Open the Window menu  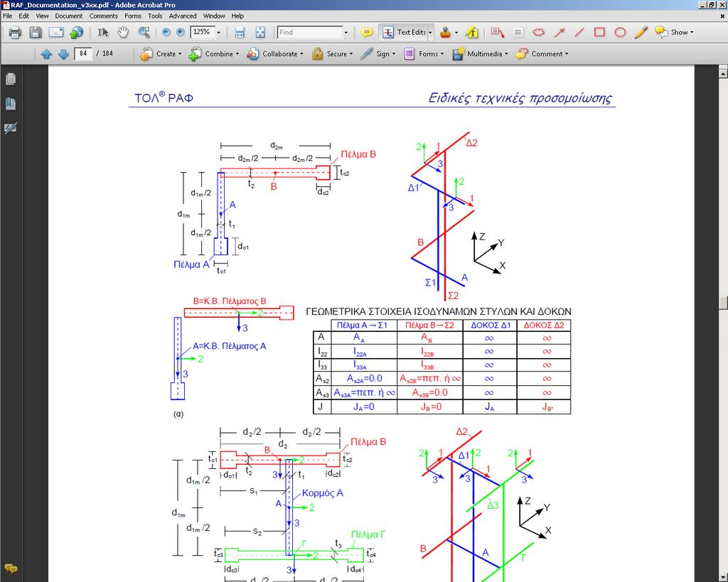[x=214, y=16]
